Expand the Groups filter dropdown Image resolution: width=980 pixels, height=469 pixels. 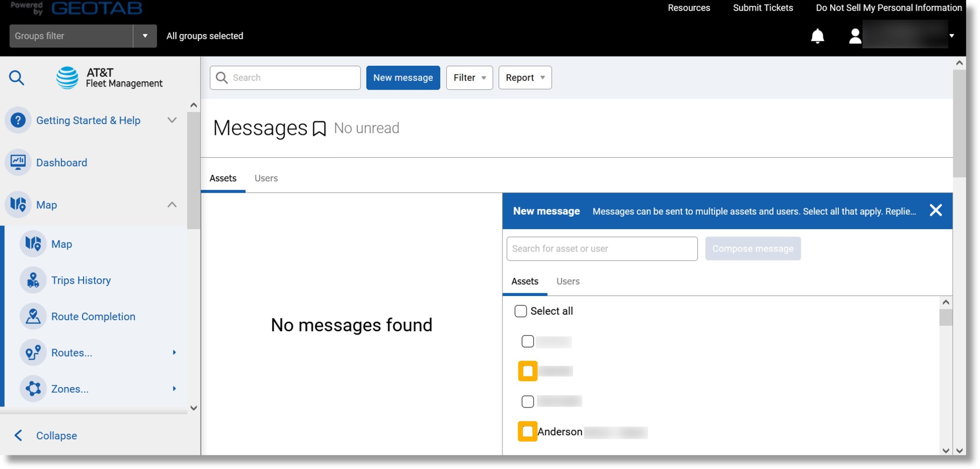pyautogui.click(x=144, y=36)
